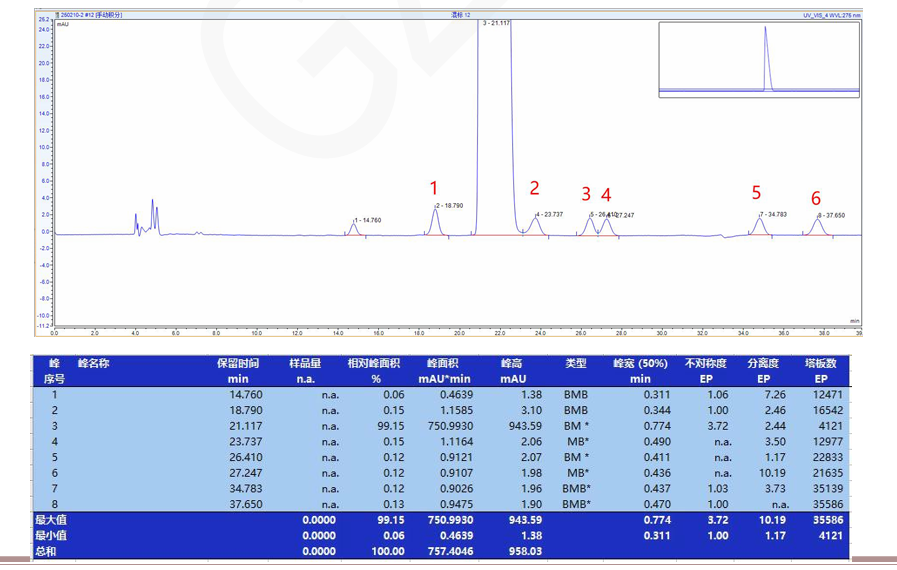Select the peak label 4 - 23.737
This screenshot has height=570, width=897.
click(550, 214)
